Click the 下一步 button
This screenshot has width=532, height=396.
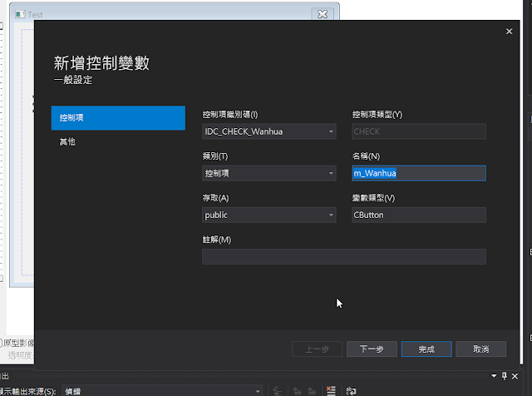point(372,349)
